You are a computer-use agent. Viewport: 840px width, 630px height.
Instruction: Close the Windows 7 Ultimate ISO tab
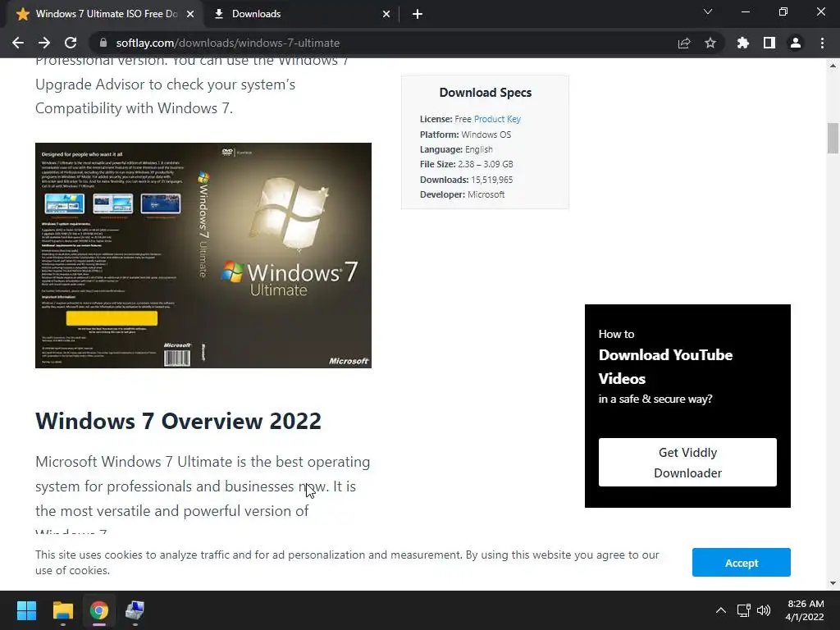190,14
